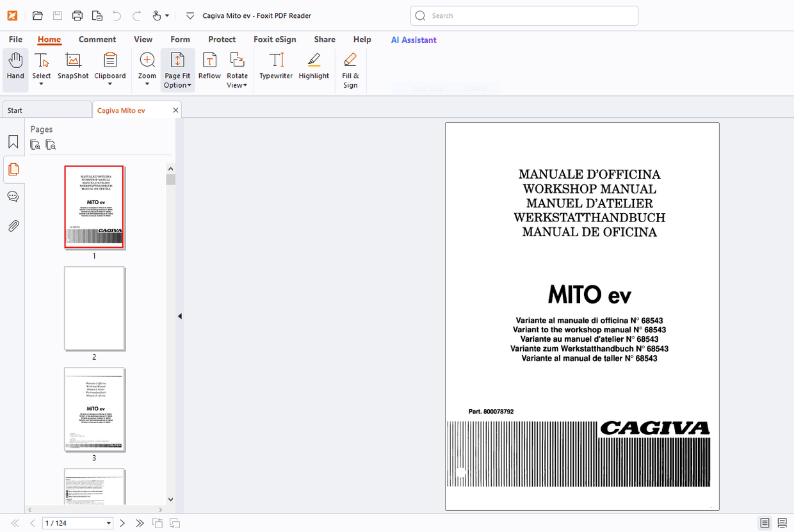The image size is (794, 532).
Task: Activate the SnapShot tool
Action: pos(72,67)
